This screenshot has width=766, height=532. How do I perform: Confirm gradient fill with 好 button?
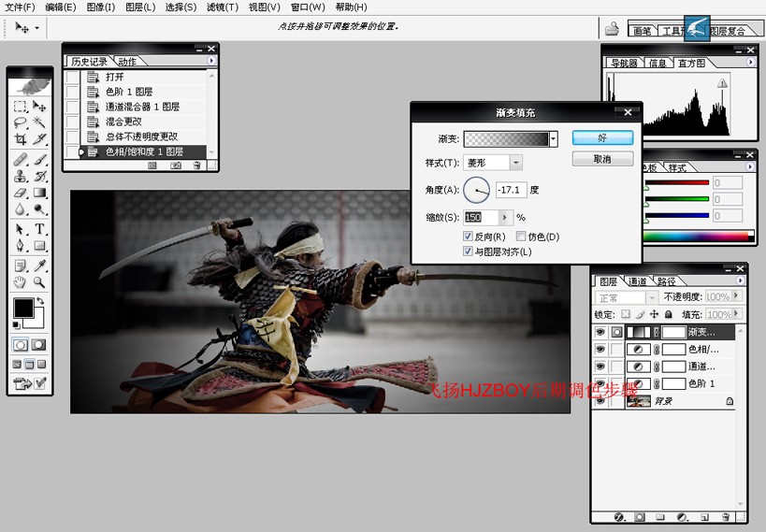[x=602, y=137]
